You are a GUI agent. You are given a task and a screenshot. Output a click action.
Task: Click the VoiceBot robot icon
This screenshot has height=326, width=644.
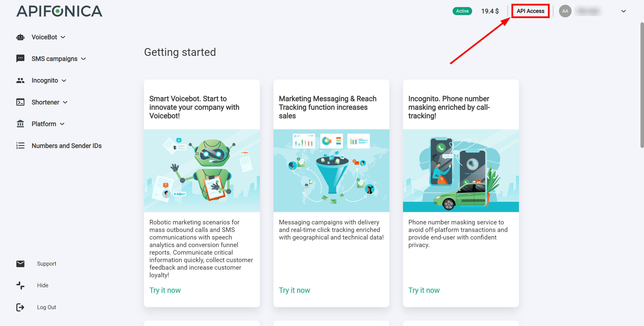[x=20, y=37]
